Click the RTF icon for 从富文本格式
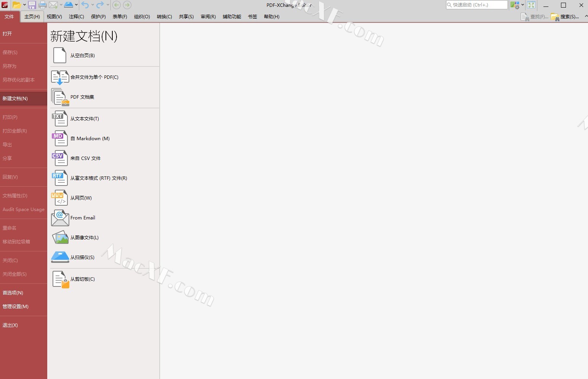This screenshot has width=588, height=379. pos(60,178)
